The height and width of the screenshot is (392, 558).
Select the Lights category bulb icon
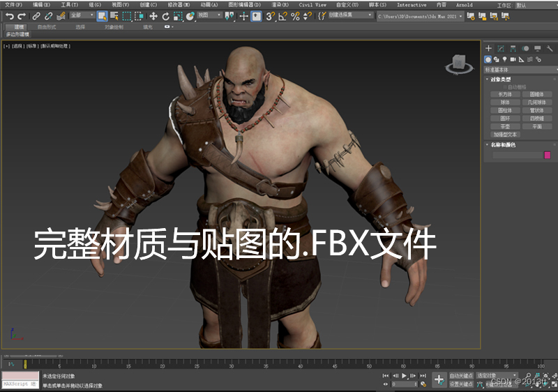pyautogui.click(x=504, y=59)
